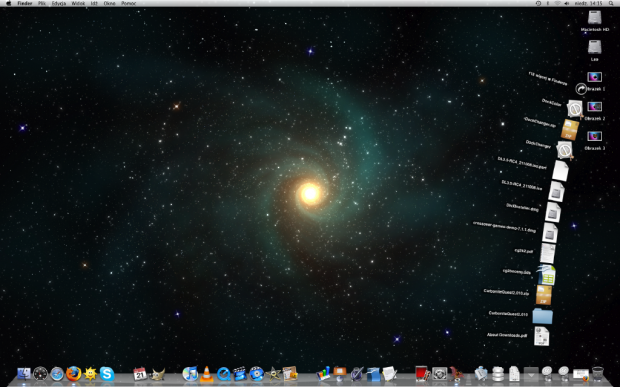Open iCal calendar icon in Dock
620x387 pixels.
[x=140, y=374]
